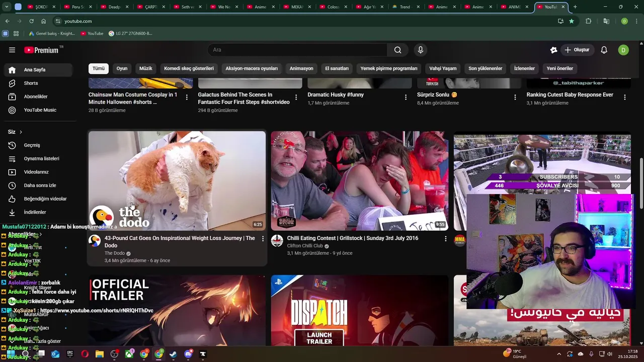This screenshot has height=362, width=644.
Task: Open options menu for Chilli Eating Contest video
Action: point(445,238)
